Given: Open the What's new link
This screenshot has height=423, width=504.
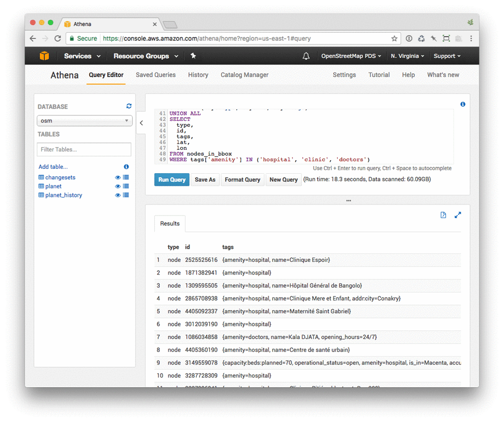Looking at the screenshot, I should tap(443, 75).
